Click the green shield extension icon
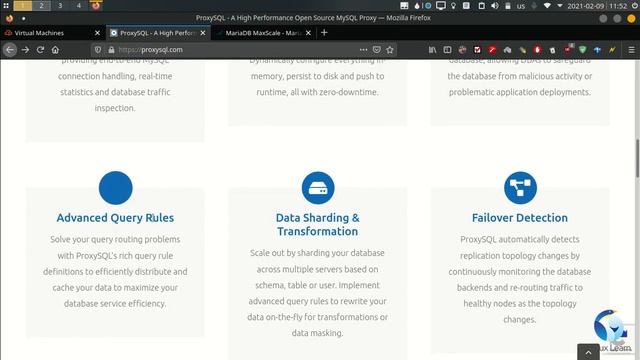The image size is (640, 360). tap(582, 50)
